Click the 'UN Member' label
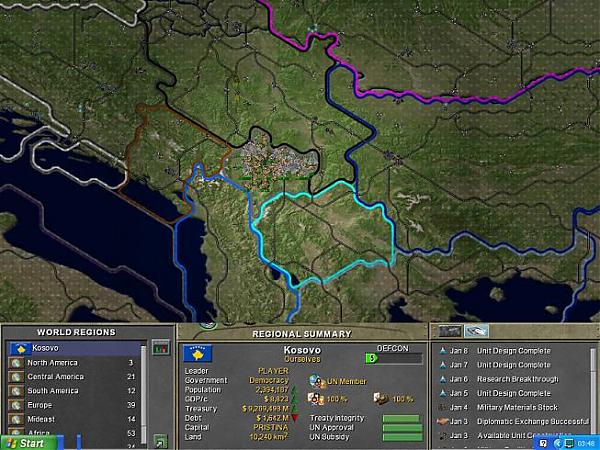 click(x=346, y=382)
